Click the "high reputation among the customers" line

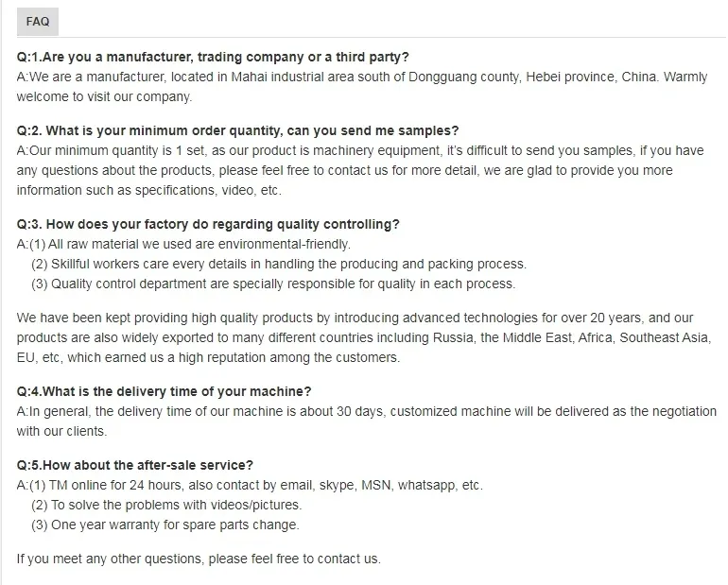pos(208,357)
